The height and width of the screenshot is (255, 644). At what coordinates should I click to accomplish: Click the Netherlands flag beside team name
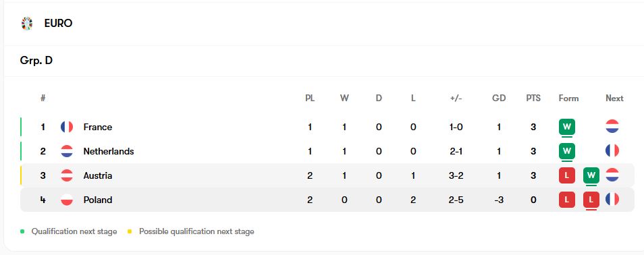point(67,151)
